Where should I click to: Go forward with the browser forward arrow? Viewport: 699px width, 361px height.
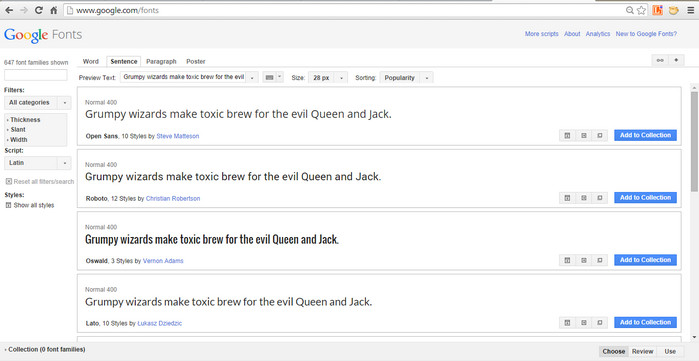24,10
